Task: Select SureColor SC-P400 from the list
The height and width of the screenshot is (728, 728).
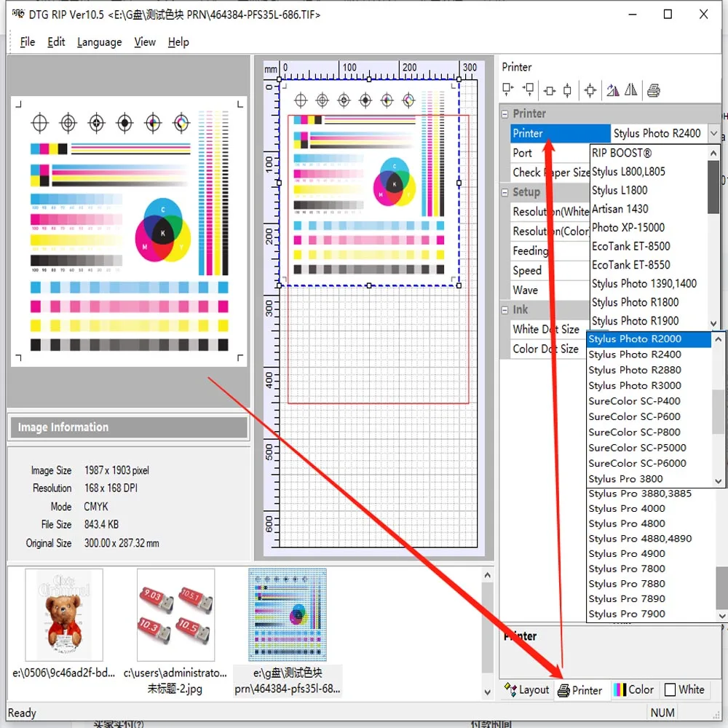Action: click(x=649, y=401)
